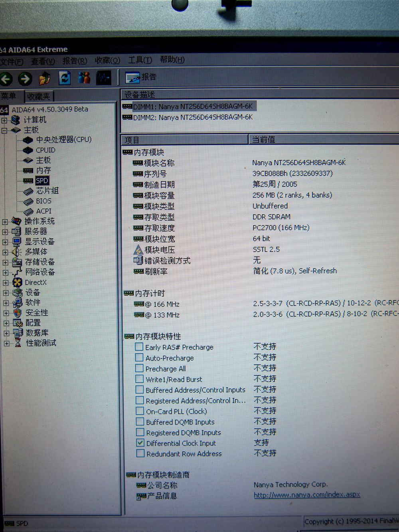Click the 项目 column header
This screenshot has width=399, height=532.
click(x=185, y=140)
